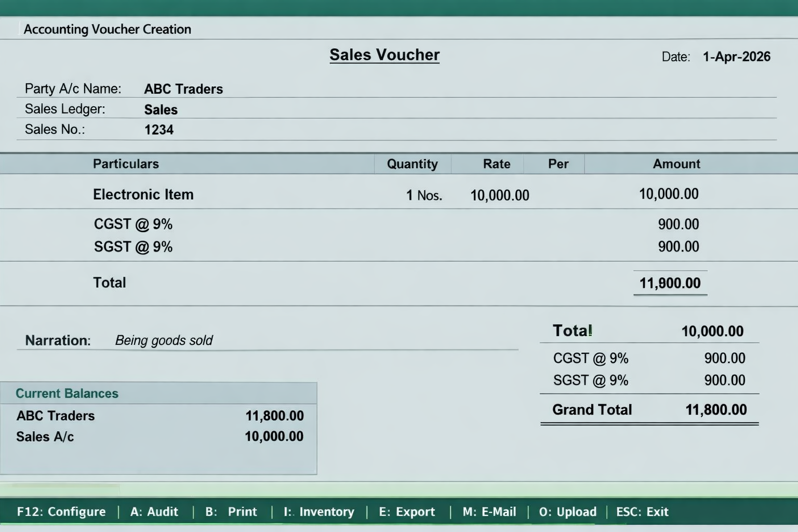This screenshot has height=532, width=798.
Task: Click the Quantity cell showing 1 Nos.
Action: point(423,195)
